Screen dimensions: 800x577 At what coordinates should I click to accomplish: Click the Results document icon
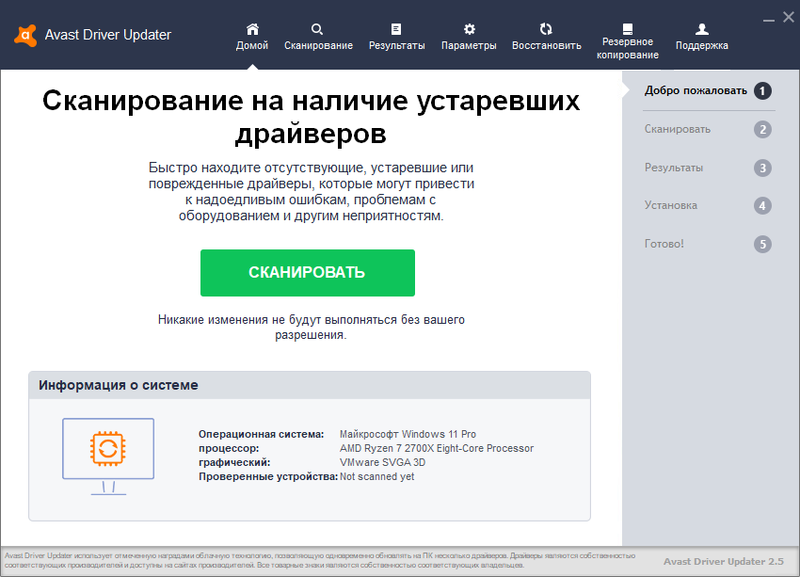tap(396, 29)
